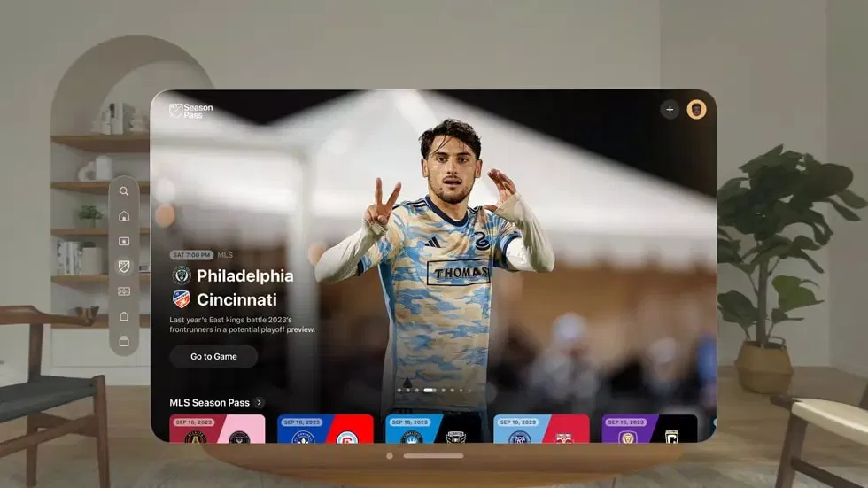
Task: Open Library at the bottom of the sidebar
Action: click(x=124, y=341)
